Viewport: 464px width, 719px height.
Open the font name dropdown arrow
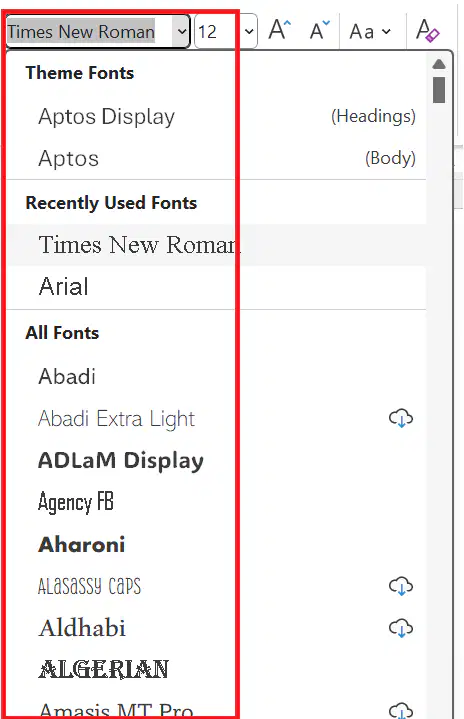click(x=182, y=32)
